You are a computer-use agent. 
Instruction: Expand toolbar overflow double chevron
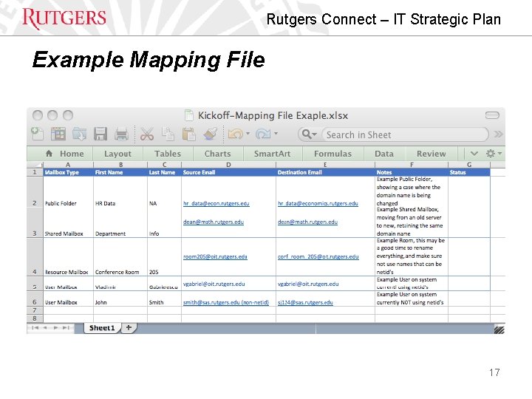click(x=498, y=134)
